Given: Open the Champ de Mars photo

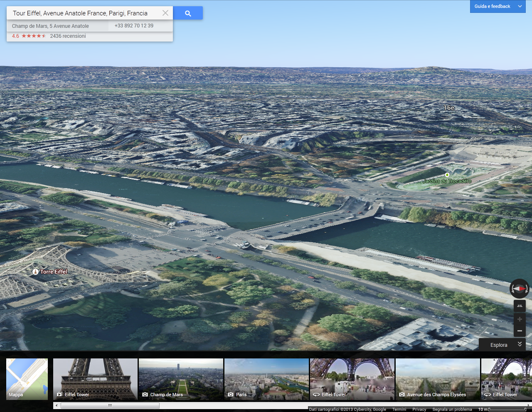Looking at the screenshot, I should click(181, 379).
